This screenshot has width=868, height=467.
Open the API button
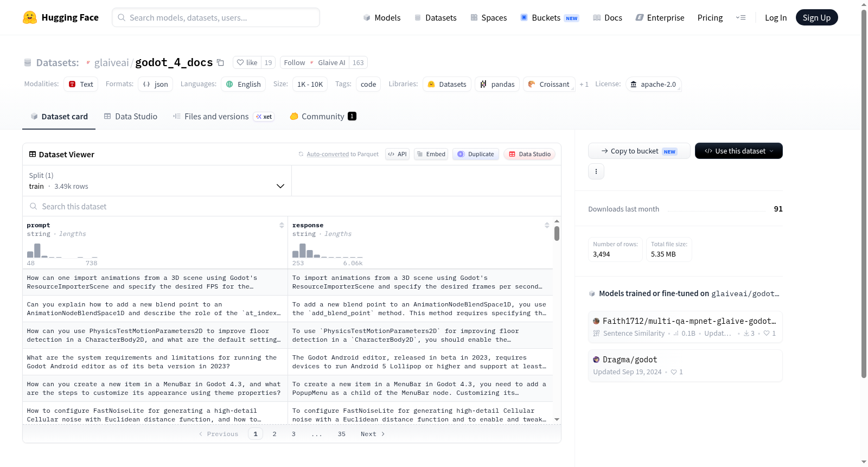point(397,154)
